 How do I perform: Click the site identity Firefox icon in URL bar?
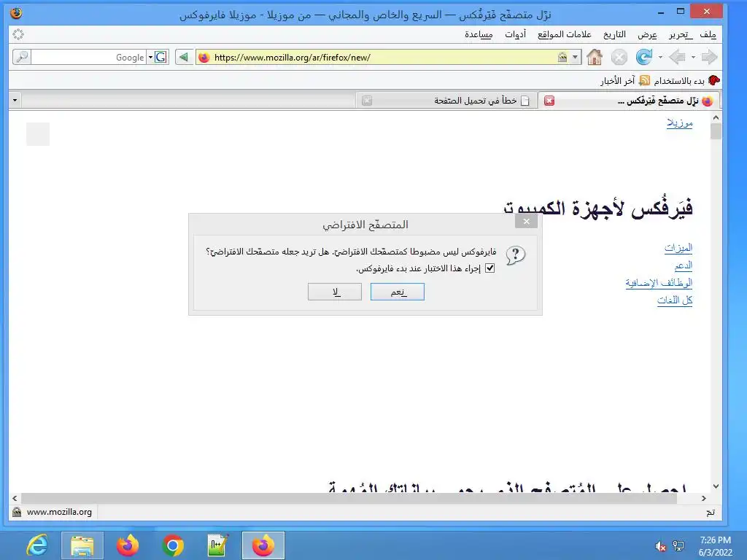pyautogui.click(x=204, y=58)
